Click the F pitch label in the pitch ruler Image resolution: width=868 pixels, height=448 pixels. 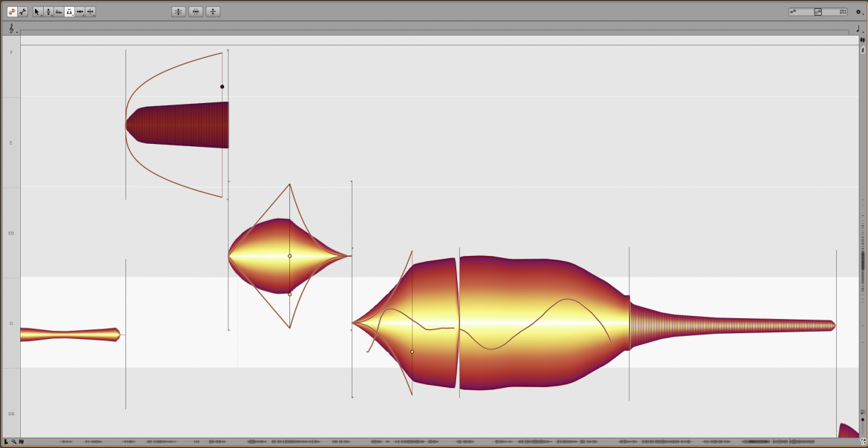(11, 52)
